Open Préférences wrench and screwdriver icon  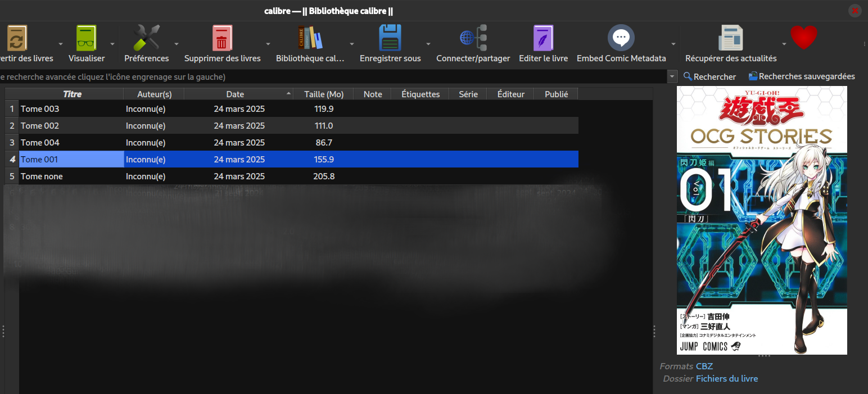click(x=146, y=38)
